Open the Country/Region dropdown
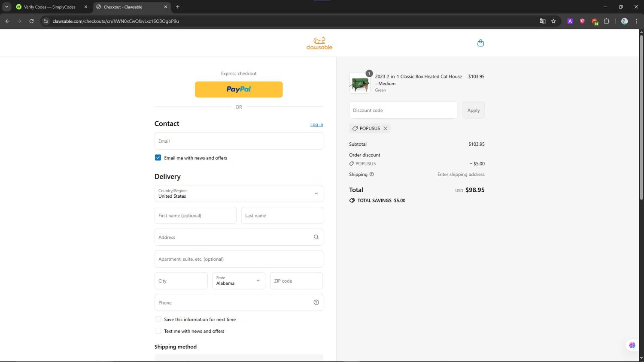Image resolution: width=644 pixels, height=362 pixels. tap(239, 193)
